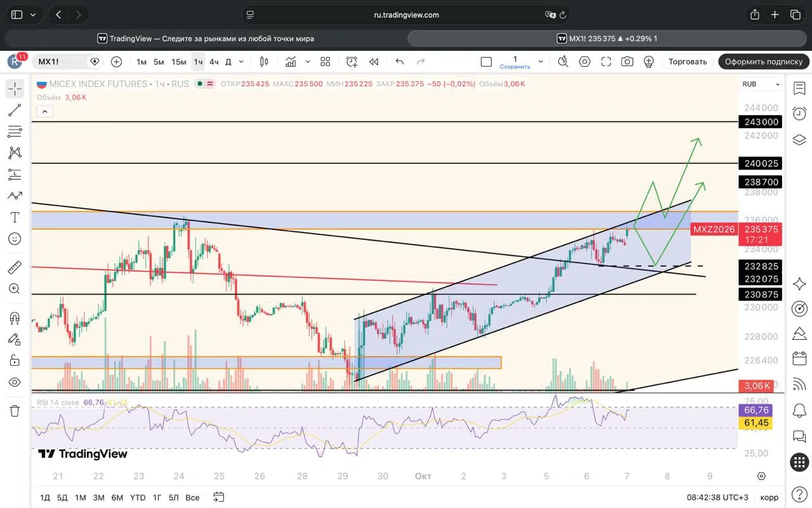Open the object tree layers panel
This screenshot has height=508, width=812.
click(x=799, y=139)
